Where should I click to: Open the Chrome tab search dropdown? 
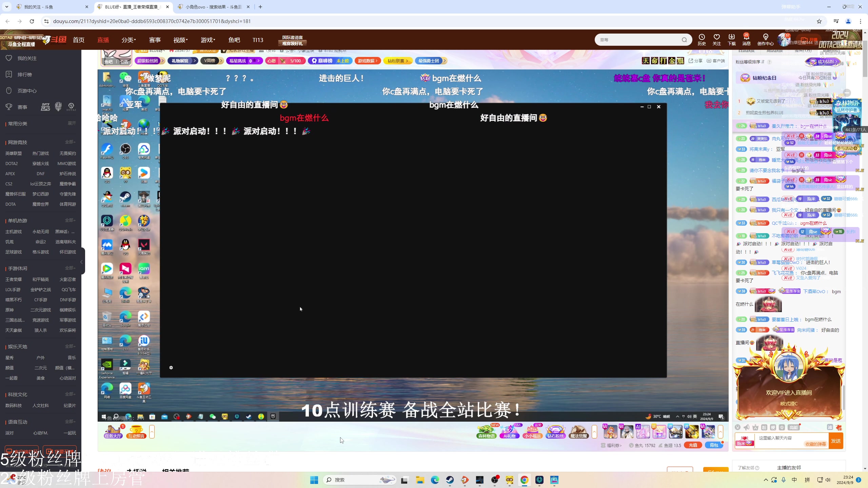pyautogui.click(x=6, y=7)
